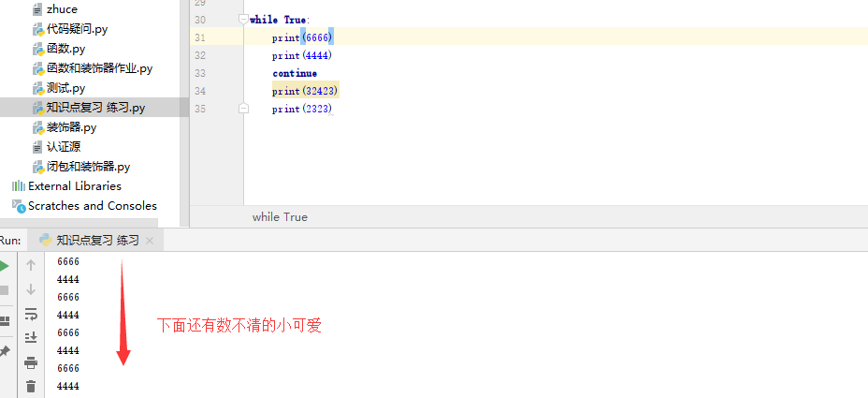The height and width of the screenshot is (398, 868).
Task: Click the Python icon of 装饰器.py
Action: (38, 127)
